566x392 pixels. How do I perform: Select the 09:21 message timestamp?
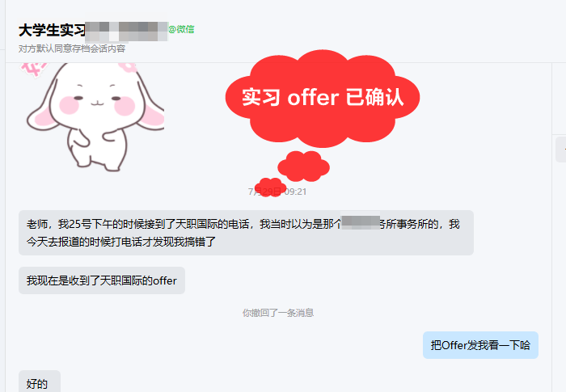click(295, 192)
